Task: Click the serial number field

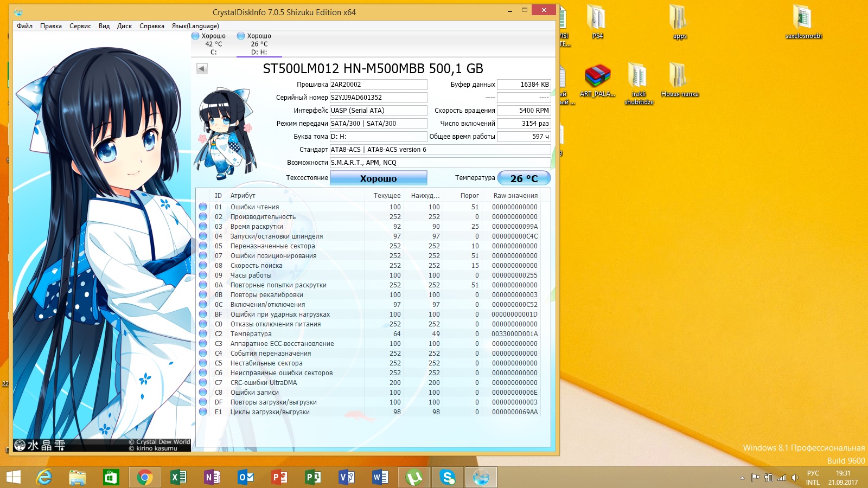Action: click(378, 98)
